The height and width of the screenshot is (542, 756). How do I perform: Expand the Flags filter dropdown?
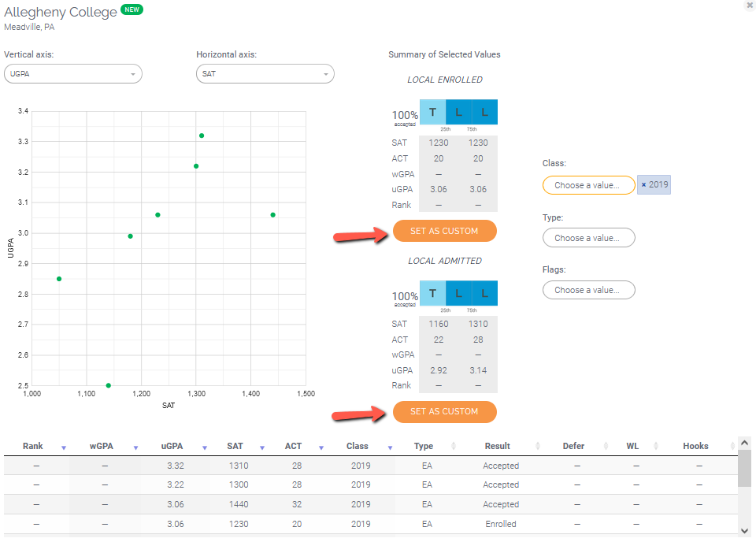tap(588, 290)
